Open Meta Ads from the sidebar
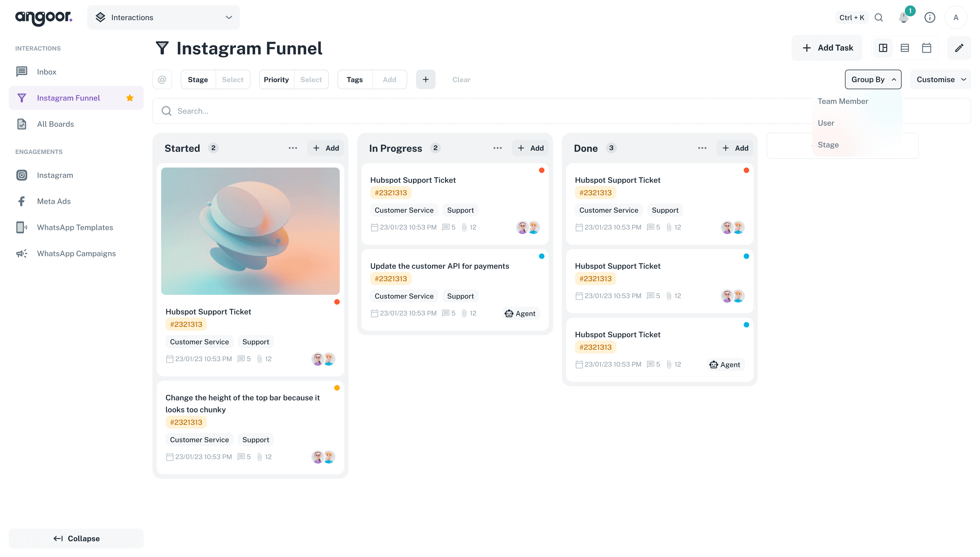The image size is (980, 557). click(54, 201)
